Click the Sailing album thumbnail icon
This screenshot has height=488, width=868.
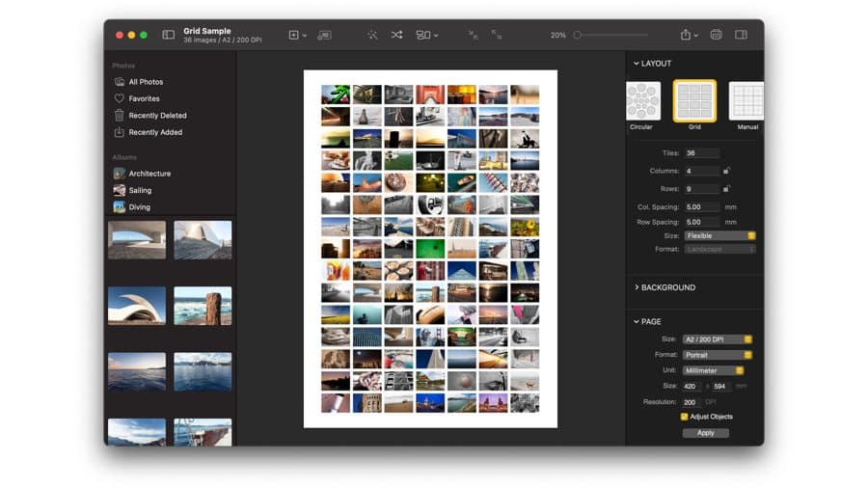click(119, 190)
